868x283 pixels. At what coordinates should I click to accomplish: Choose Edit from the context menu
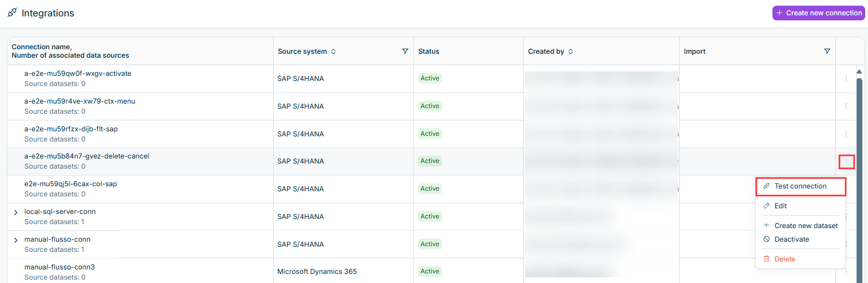(x=800, y=206)
